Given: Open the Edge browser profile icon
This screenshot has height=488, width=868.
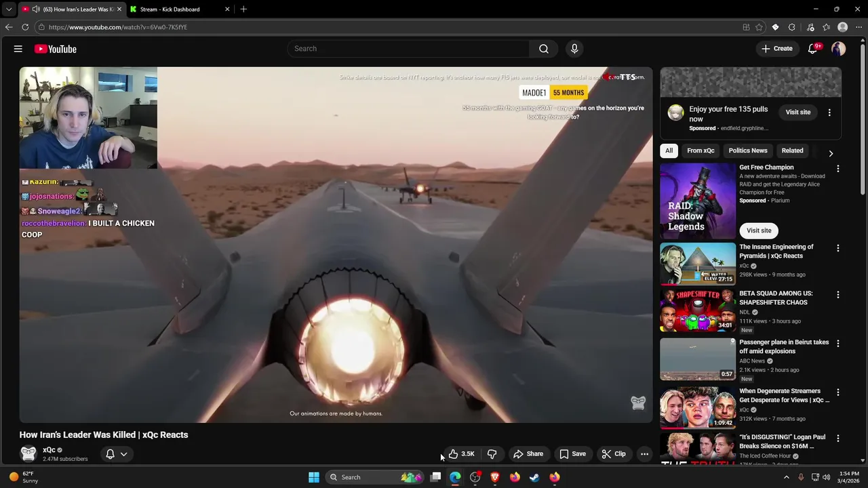Looking at the screenshot, I should (843, 27).
